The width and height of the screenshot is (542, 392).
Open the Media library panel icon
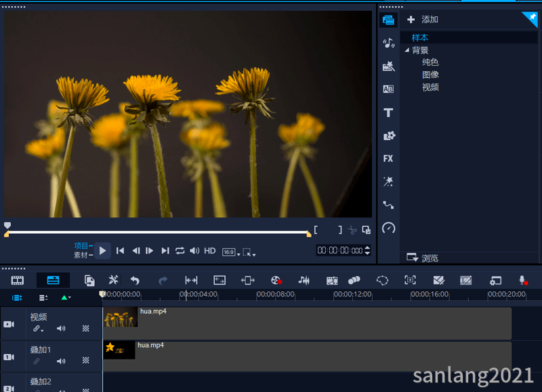[x=388, y=20]
